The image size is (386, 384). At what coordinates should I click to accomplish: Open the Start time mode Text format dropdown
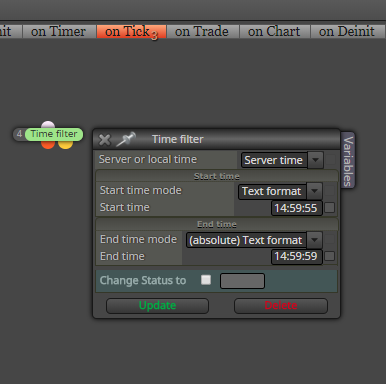(x=280, y=191)
